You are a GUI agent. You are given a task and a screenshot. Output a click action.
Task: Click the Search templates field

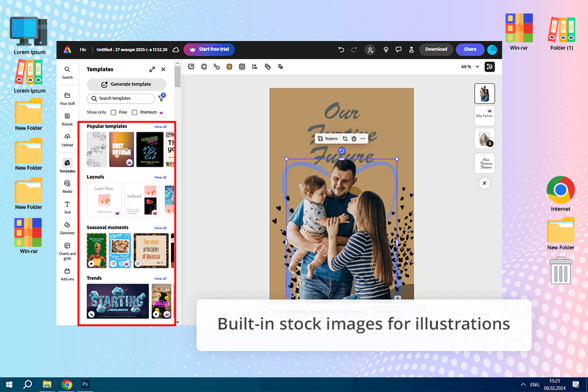coord(121,98)
